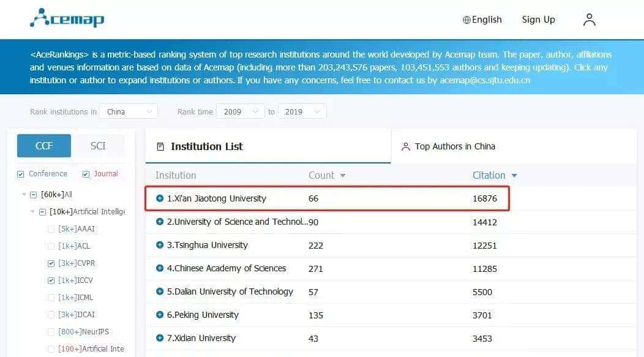Expand Xi'an Jiaotong University row plus icon

pyautogui.click(x=160, y=198)
